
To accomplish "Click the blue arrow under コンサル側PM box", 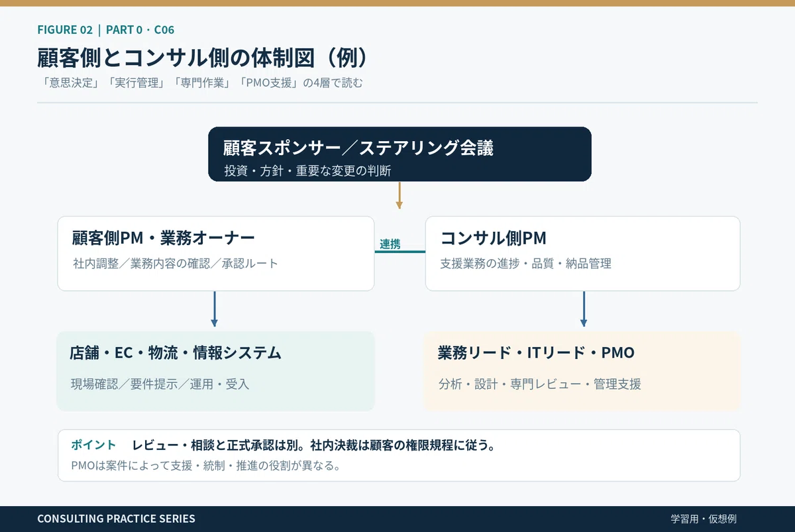I will 584,309.
